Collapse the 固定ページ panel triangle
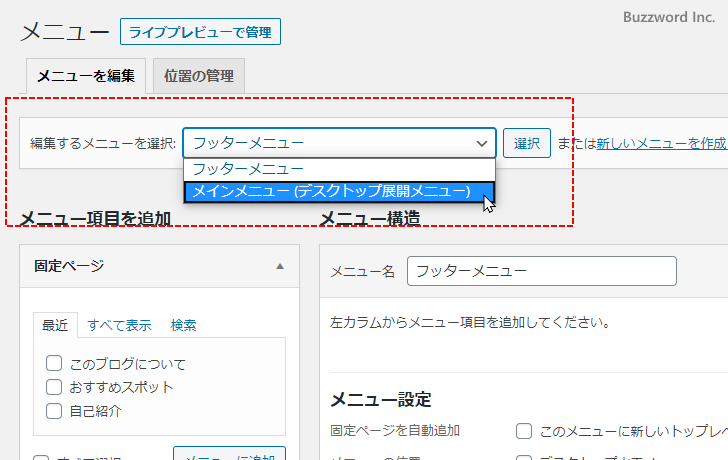Viewport: 728px width, 460px height. coord(280,266)
